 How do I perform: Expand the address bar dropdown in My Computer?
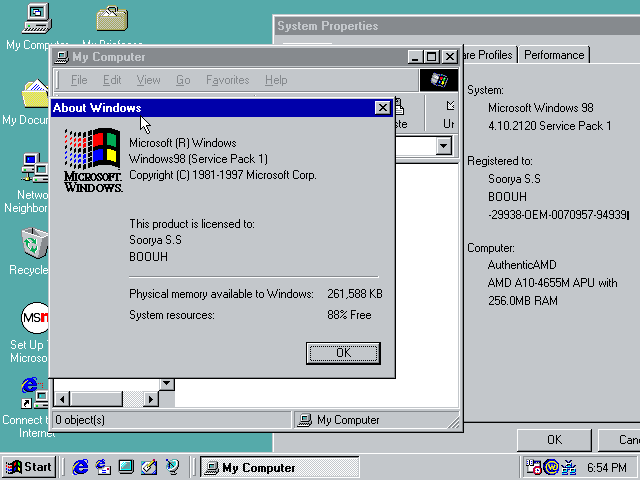point(444,146)
